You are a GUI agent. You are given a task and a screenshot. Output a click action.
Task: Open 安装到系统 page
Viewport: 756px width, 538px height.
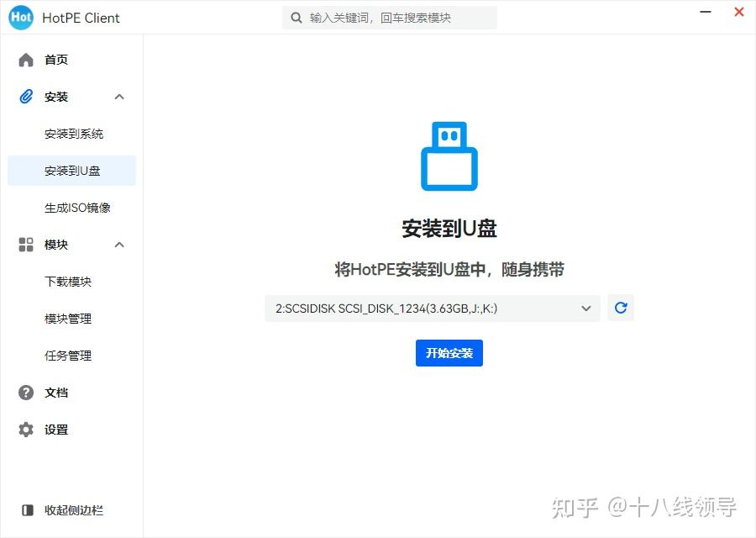coord(72,134)
